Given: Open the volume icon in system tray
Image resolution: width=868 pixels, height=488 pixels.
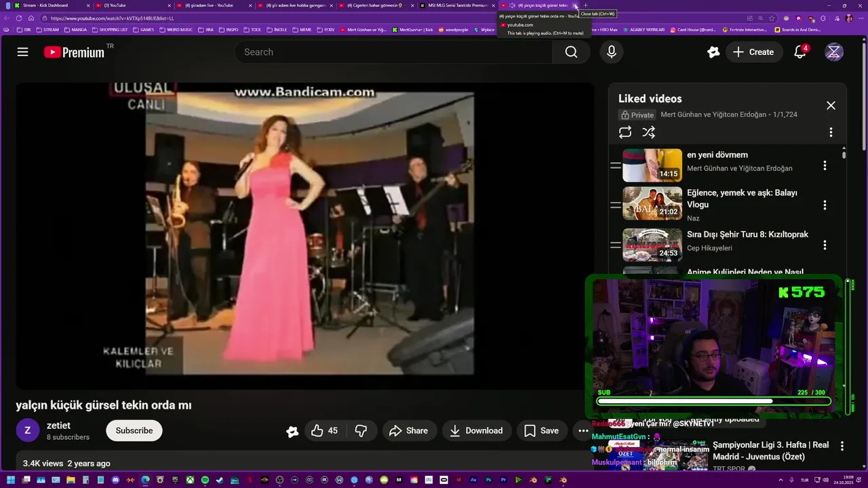Looking at the screenshot, I should click(825, 480).
